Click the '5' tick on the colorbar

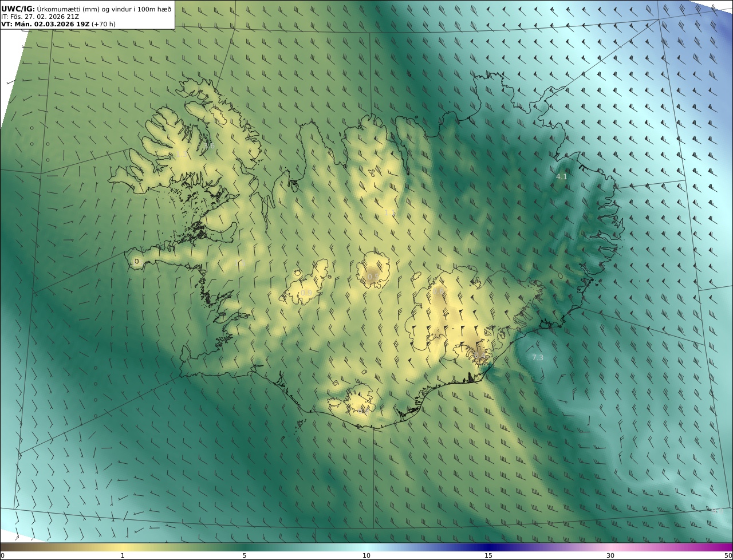click(245, 555)
